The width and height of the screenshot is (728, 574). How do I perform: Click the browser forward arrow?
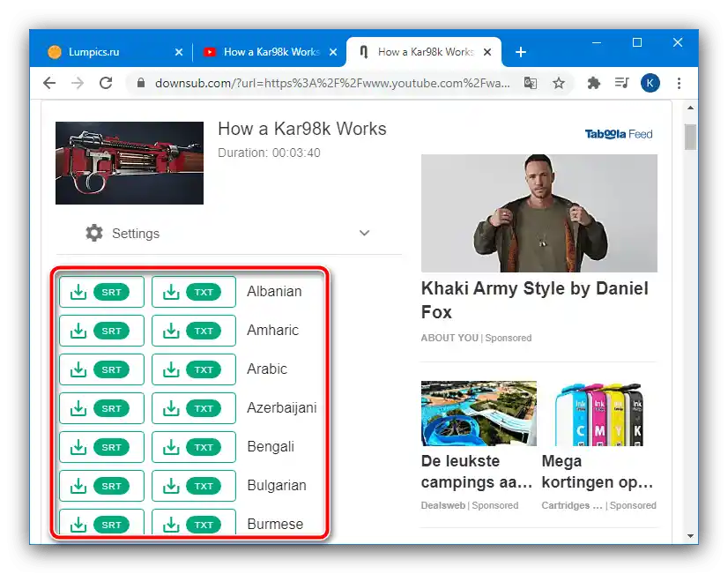coord(78,83)
